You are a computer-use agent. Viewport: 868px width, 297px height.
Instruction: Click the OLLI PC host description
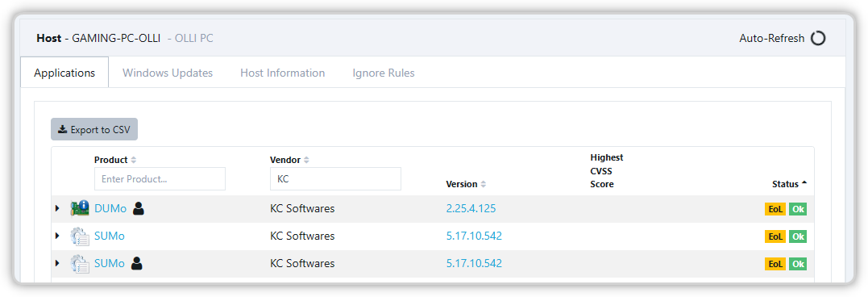point(193,38)
